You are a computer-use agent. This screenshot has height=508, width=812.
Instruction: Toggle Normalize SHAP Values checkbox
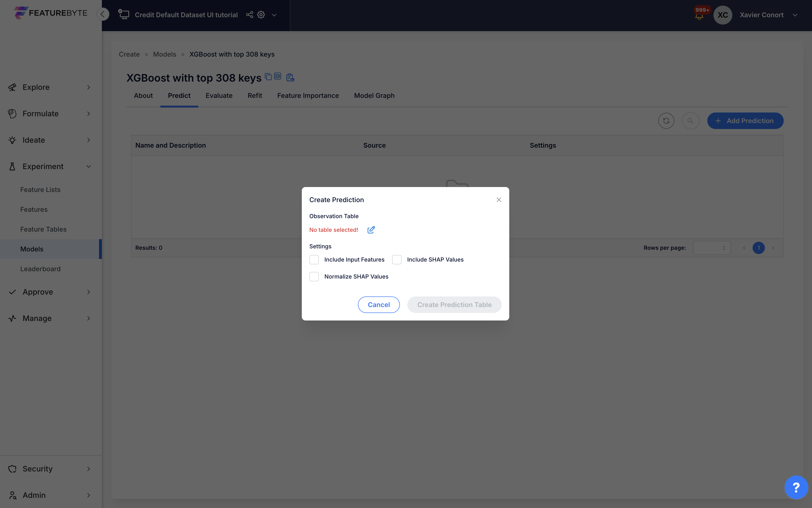[314, 276]
